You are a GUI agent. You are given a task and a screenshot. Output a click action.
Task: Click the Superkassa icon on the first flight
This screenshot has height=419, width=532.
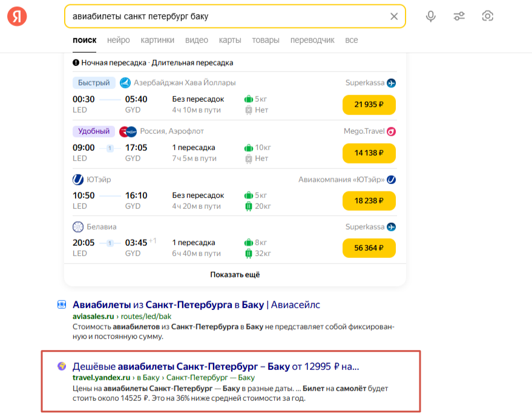(391, 83)
